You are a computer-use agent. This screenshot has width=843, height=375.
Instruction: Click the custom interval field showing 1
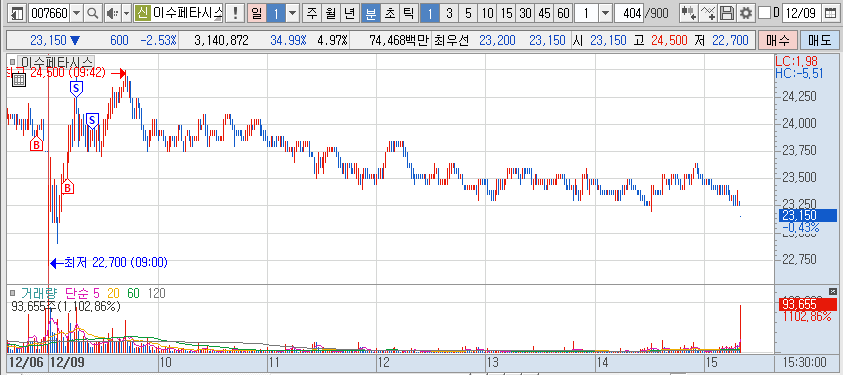(x=587, y=13)
